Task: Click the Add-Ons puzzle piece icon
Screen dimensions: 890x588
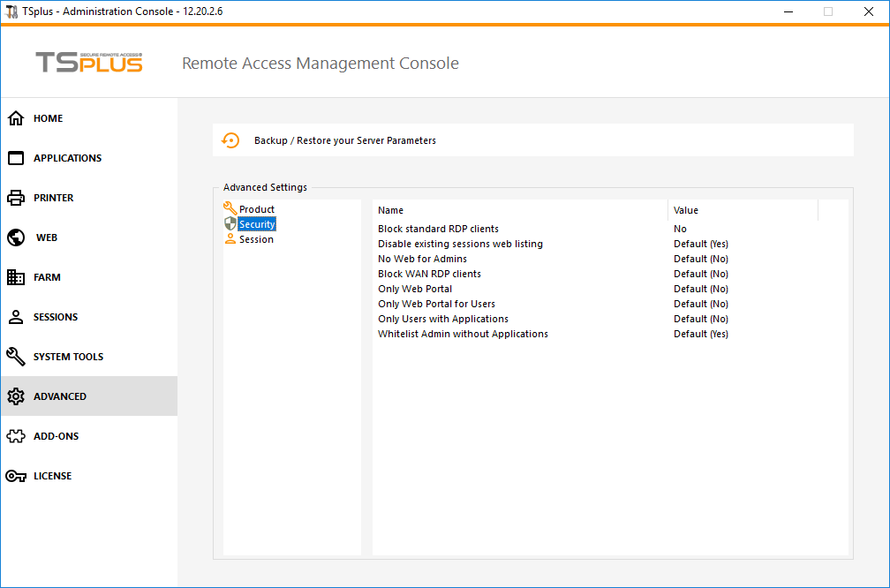Action: click(16, 436)
